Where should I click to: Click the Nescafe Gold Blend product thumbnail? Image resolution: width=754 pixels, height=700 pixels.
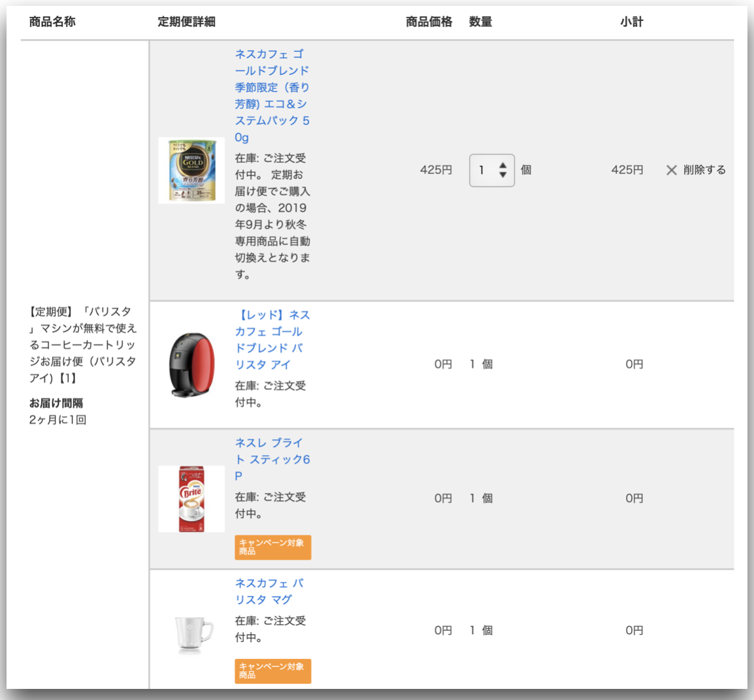point(191,170)
